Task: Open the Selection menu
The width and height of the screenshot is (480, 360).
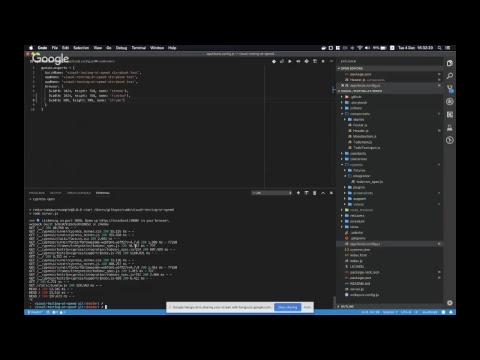Action: pos(81,48)
